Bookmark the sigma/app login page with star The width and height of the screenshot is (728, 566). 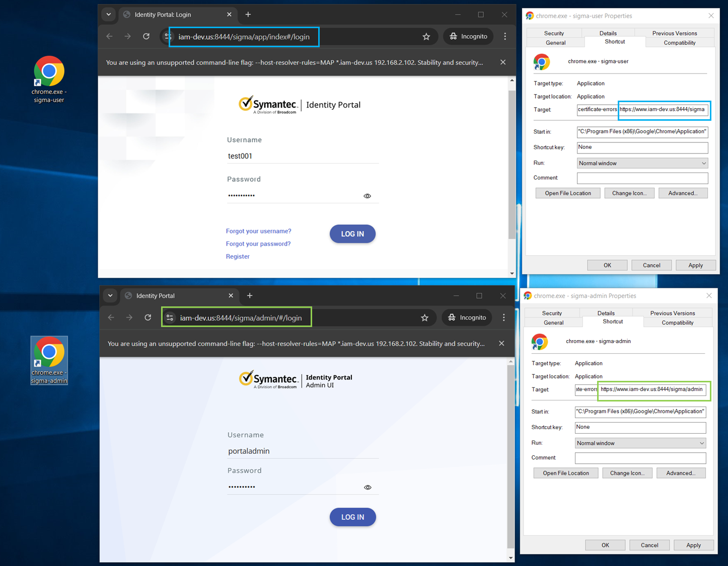[426, 37]
